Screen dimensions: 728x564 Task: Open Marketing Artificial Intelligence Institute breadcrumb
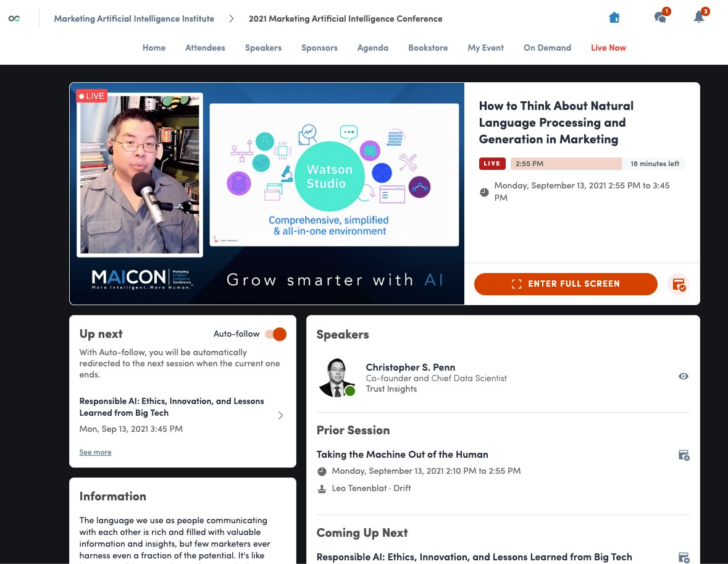pos(134,19)
